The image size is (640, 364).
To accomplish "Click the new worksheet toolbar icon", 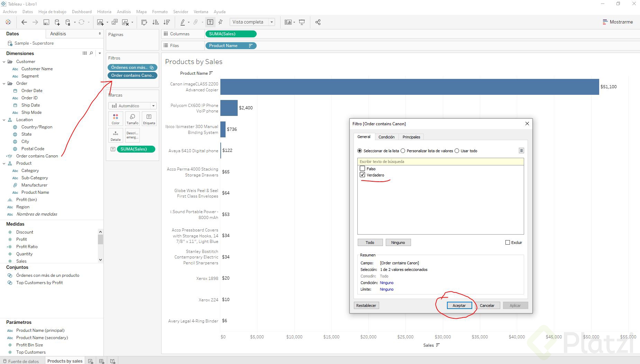I will [100, 22].
